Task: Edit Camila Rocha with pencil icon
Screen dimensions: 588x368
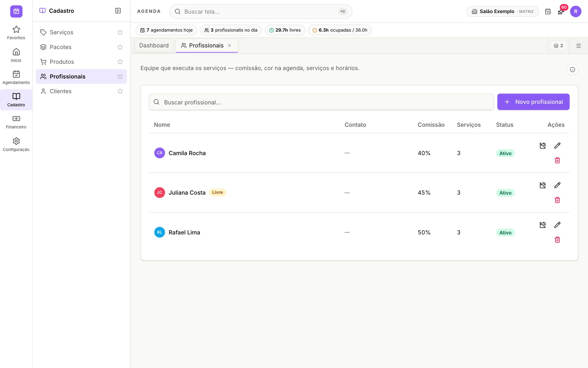Action: (557, 145)
